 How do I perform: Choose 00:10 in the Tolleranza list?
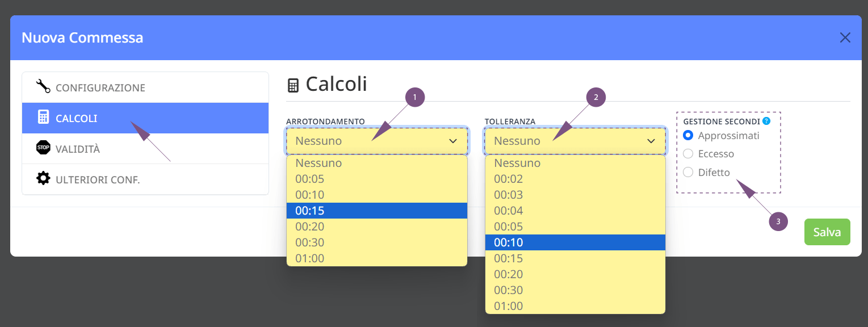click(x=575, y=242)
